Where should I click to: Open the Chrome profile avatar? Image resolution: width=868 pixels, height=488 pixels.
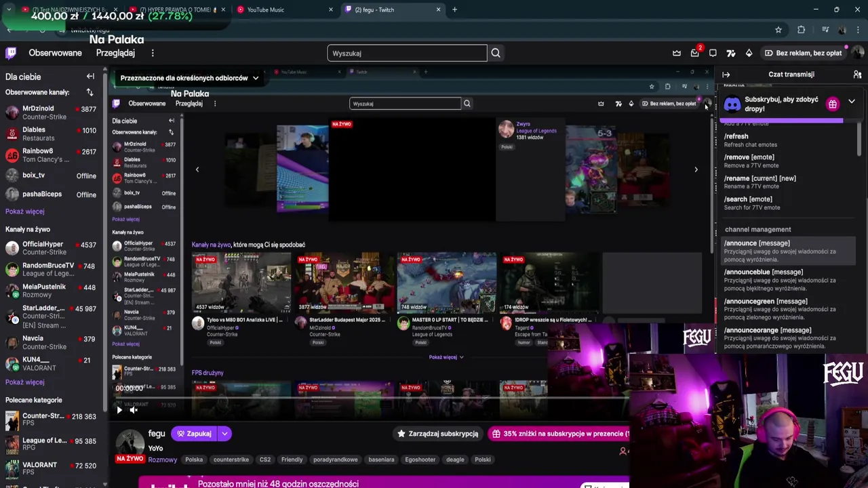point(842,30)
